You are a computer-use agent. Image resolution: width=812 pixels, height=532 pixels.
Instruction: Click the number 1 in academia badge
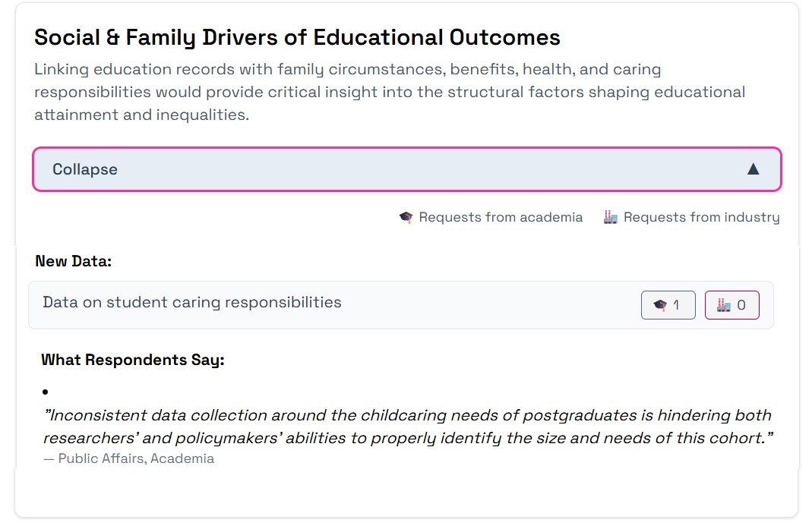click(676, 305)
